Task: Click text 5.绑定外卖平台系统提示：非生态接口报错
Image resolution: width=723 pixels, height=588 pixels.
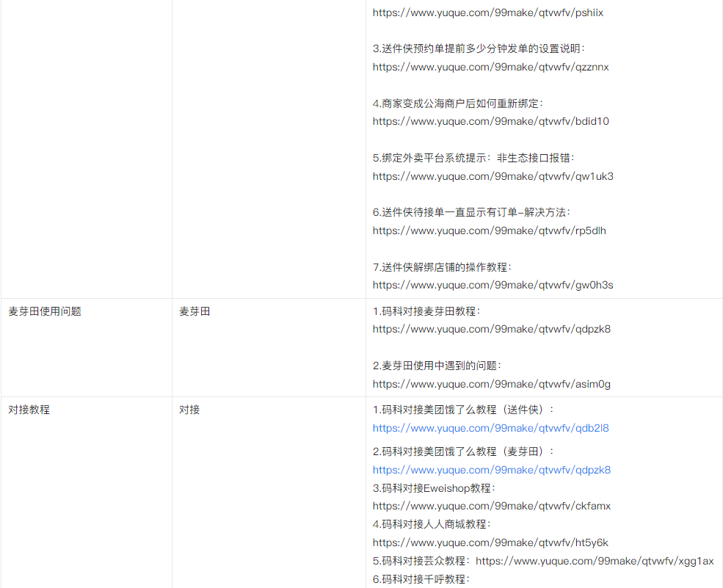Action: [474, 158]
